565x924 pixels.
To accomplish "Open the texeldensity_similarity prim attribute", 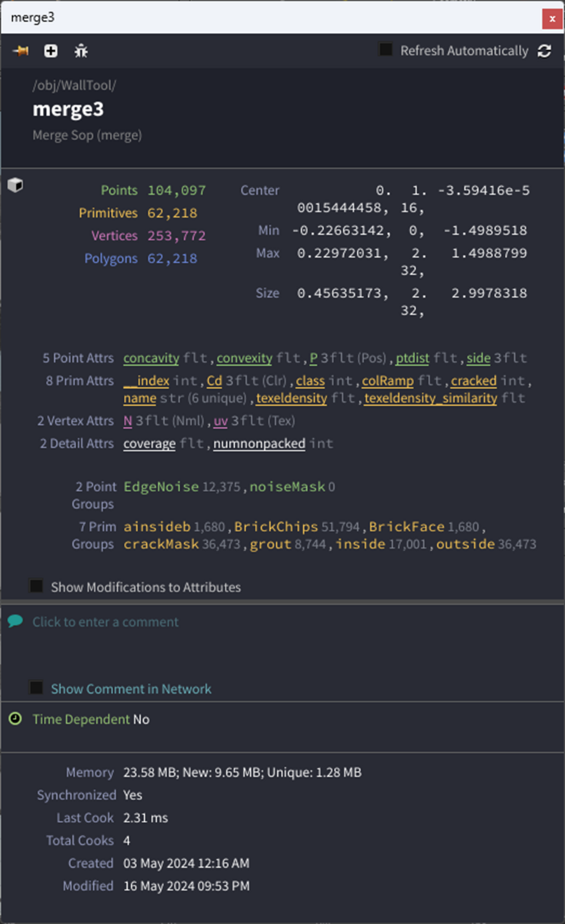I will [430, 398].
